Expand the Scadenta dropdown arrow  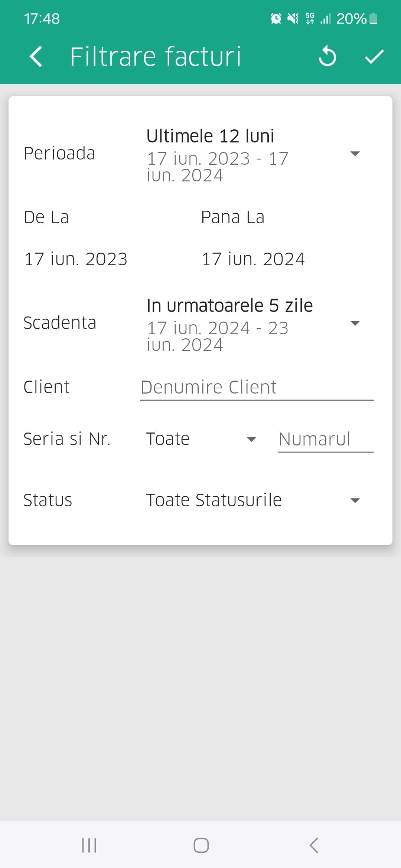pyautogui.click(x=355, y=323)
